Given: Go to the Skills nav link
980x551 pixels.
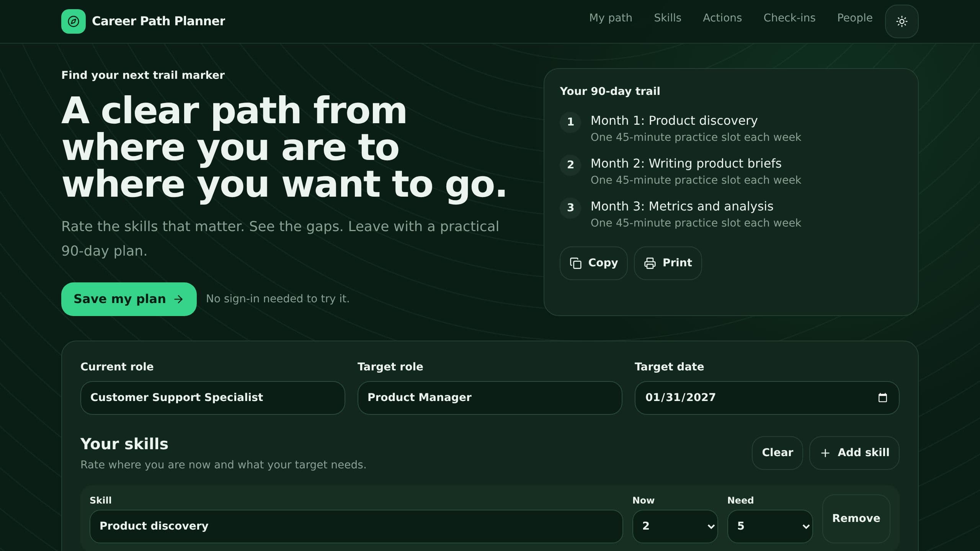Looking at the screenshot, I should [667, 18].
